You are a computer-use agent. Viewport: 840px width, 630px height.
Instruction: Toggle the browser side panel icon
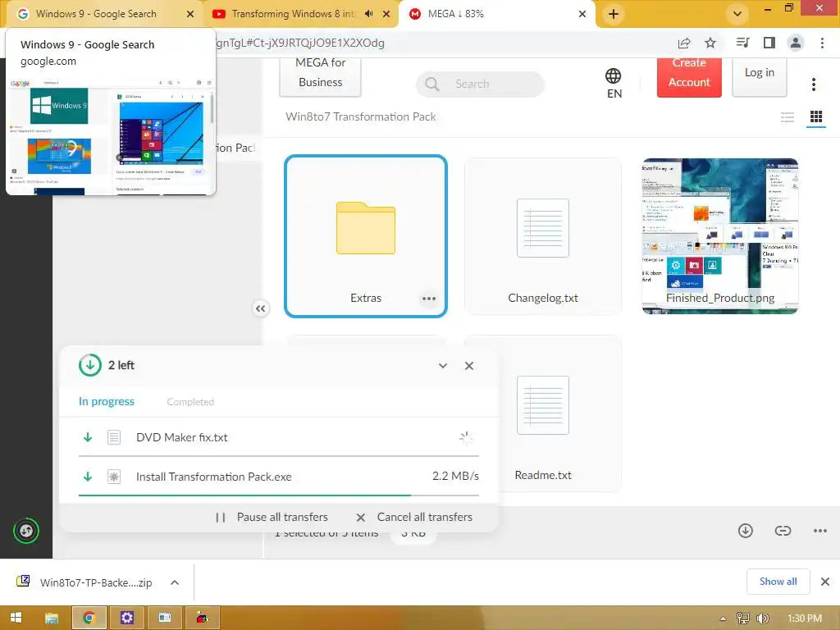(x=769, y=43)
